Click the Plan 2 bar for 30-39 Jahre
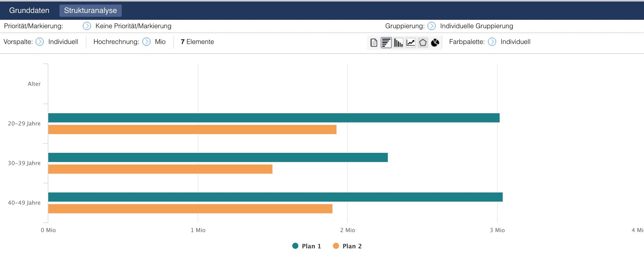The height and width of the screenshot is (259, 644). click(160, 169)
